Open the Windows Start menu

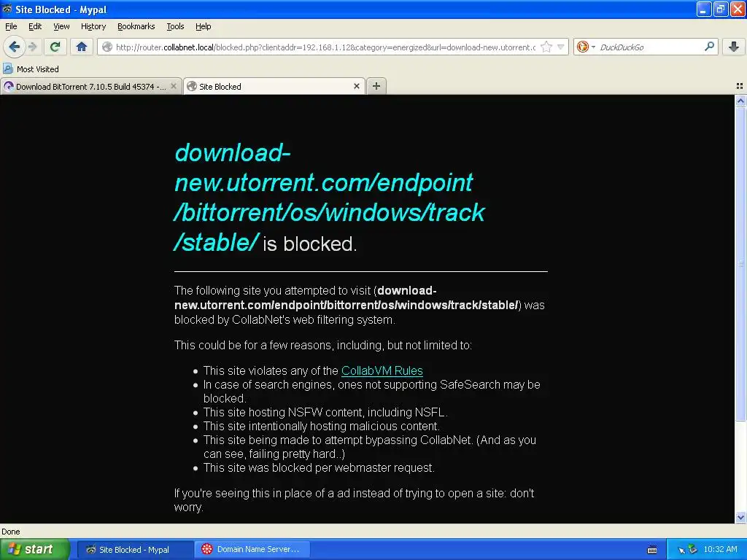(x=35, y=549)
